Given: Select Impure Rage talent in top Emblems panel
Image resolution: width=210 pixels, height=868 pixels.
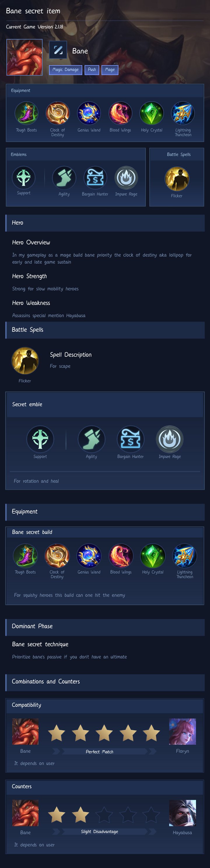Looking at the screenshot, I should pos(126,177).
